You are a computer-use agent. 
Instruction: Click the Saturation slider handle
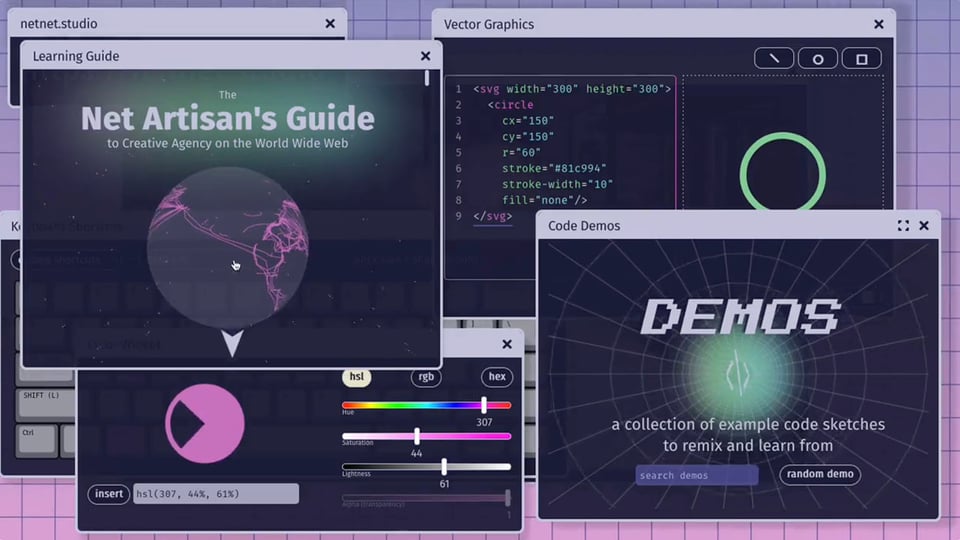tap(417, 436)
